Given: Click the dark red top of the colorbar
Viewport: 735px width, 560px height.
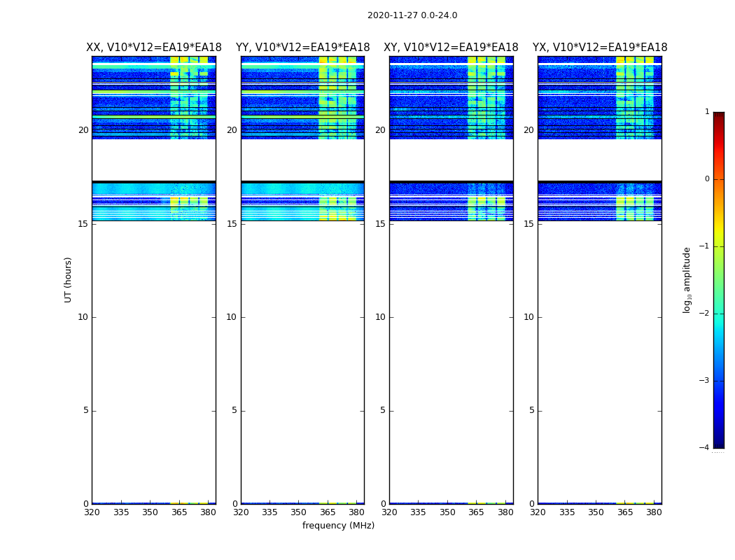Looking at the screenshot, I should [719, 115].
